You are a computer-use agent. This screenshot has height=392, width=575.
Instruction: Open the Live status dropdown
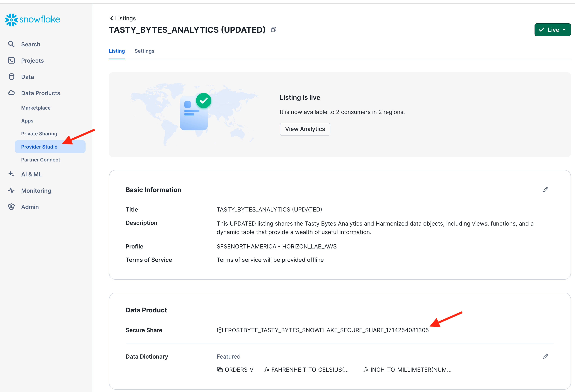click(552, 30)
